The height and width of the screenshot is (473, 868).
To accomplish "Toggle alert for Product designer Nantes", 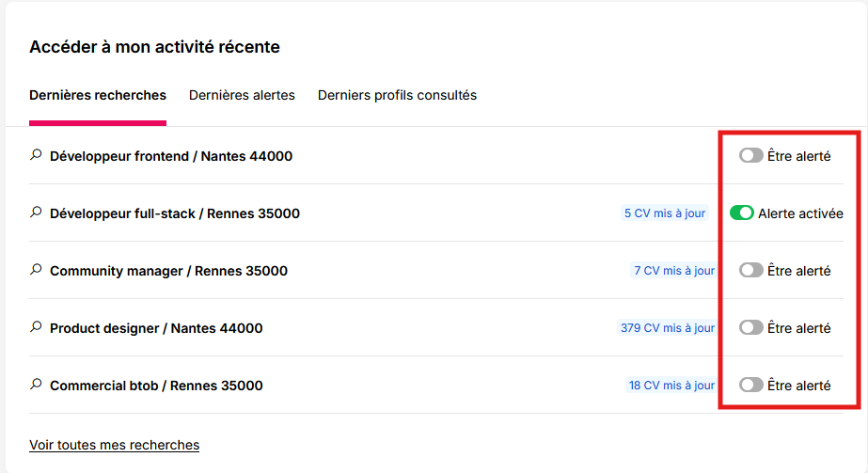I will [x=750, y=327].
